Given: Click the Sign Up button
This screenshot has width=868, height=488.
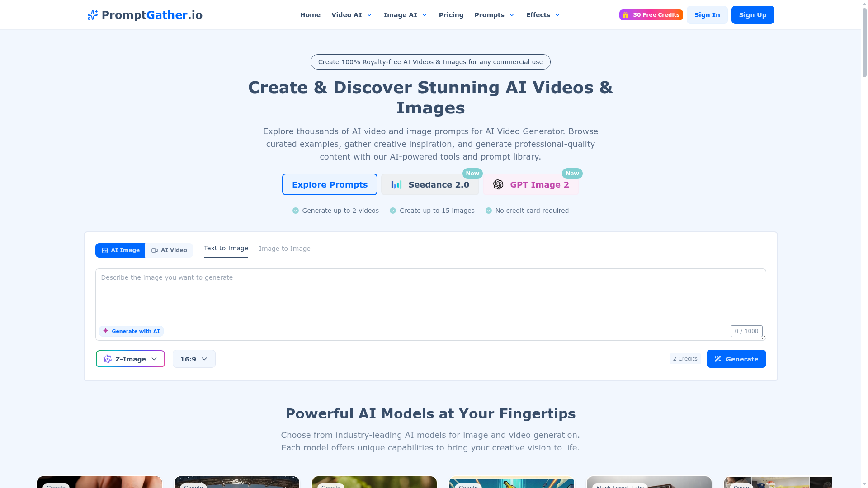Looking at the screenshot, I should pos(753,15).
